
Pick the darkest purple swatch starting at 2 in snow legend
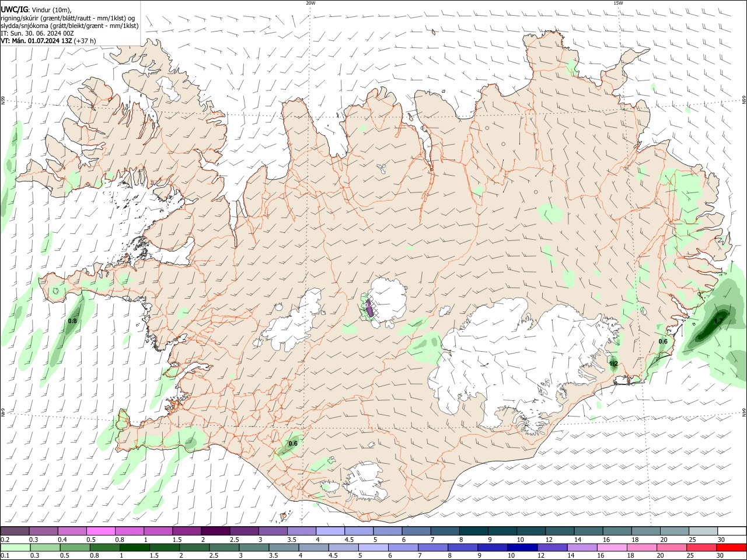coord(215,531)
